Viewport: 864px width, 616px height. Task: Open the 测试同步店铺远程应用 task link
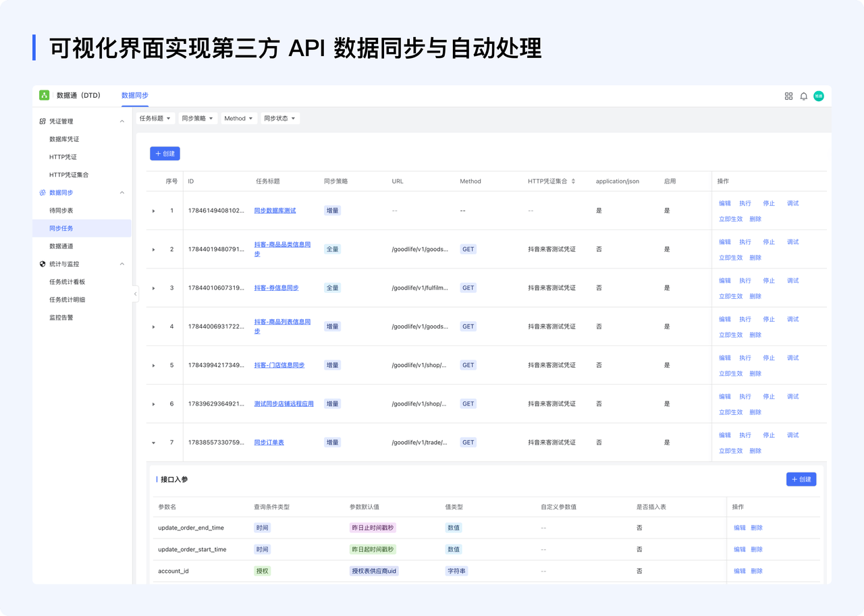pyautogui.click(x=283, y=403)
